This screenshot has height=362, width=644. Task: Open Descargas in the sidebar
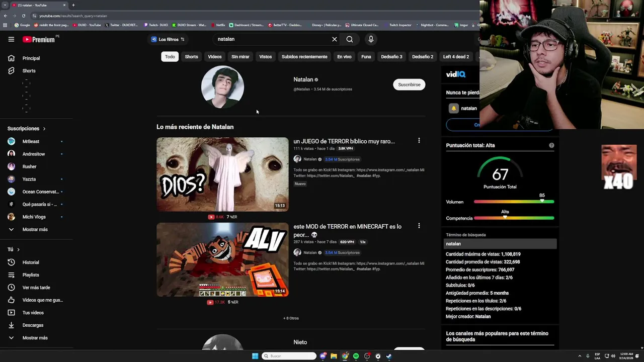[33, 325]
